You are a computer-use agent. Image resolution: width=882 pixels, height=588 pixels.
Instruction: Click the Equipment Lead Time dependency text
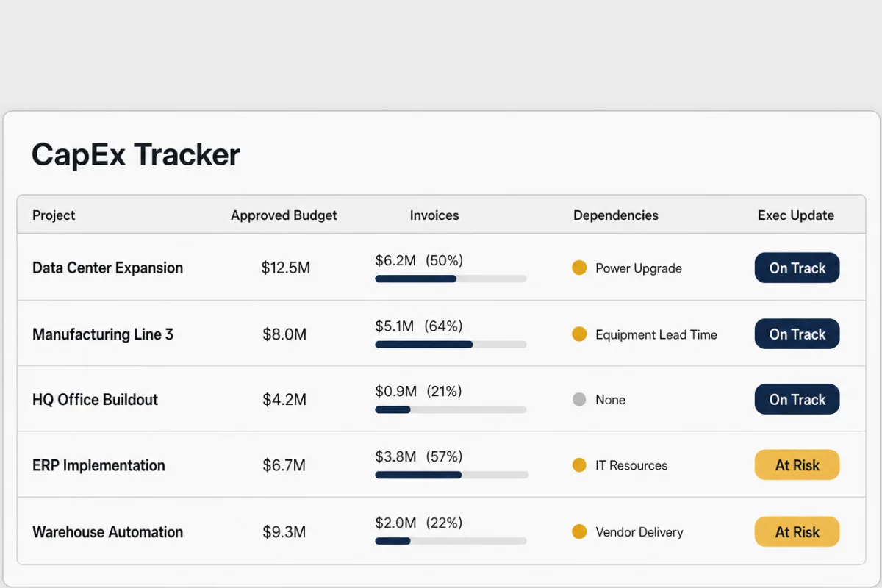[656, 334]
